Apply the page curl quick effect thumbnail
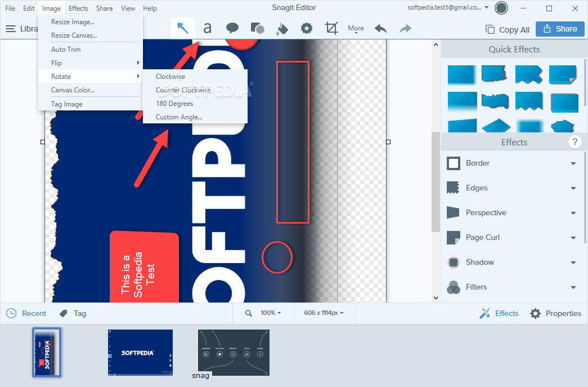Viewport: 588px width, 387px height. pos(563,74)
